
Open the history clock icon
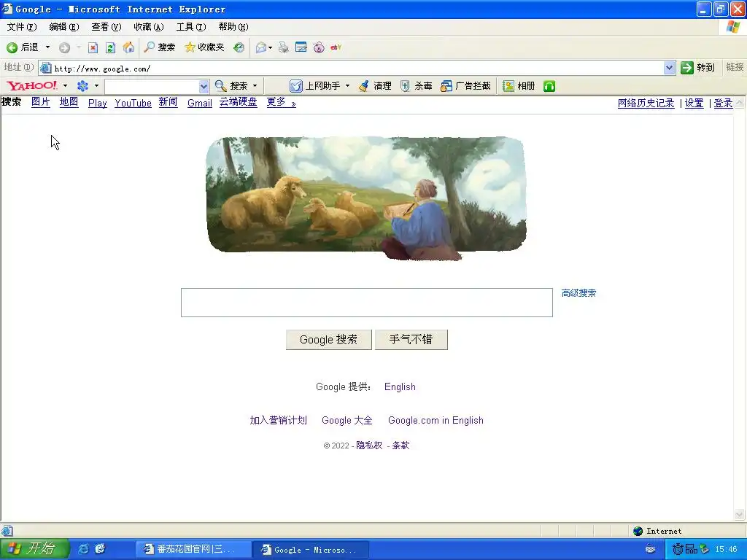[239, 47]
